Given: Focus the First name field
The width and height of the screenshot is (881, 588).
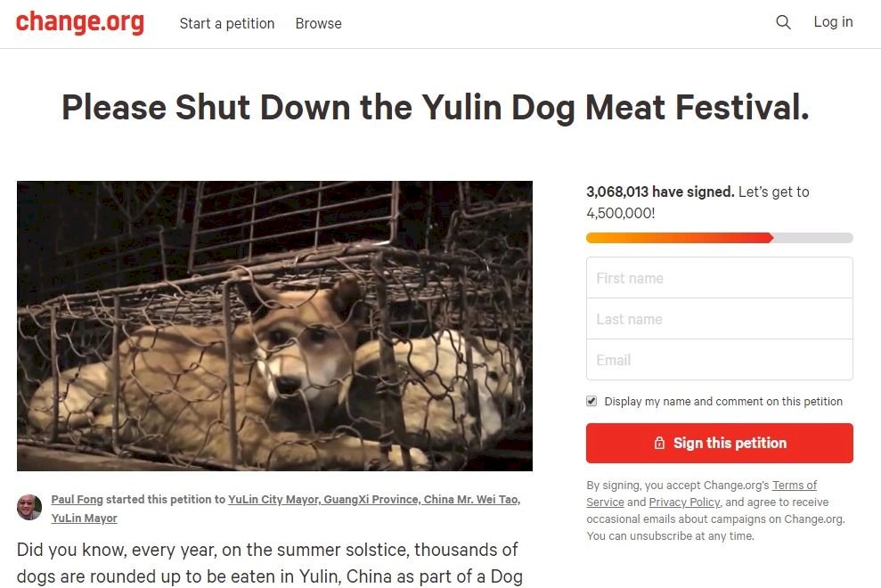Looking at the screenshot, I should pos(719,278).
